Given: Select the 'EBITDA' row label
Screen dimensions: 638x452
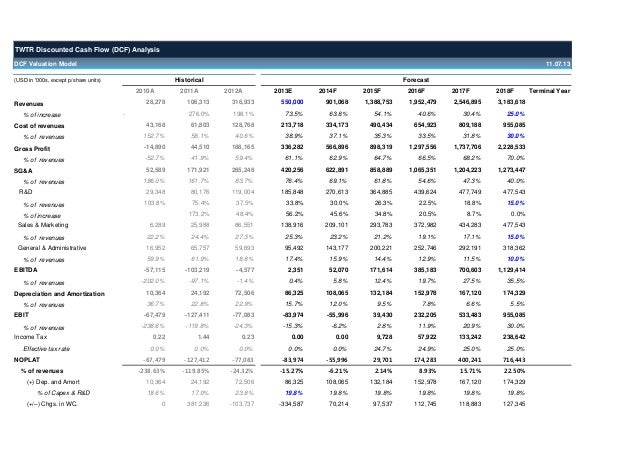Looking at the screenshot, I should (25, 270).
